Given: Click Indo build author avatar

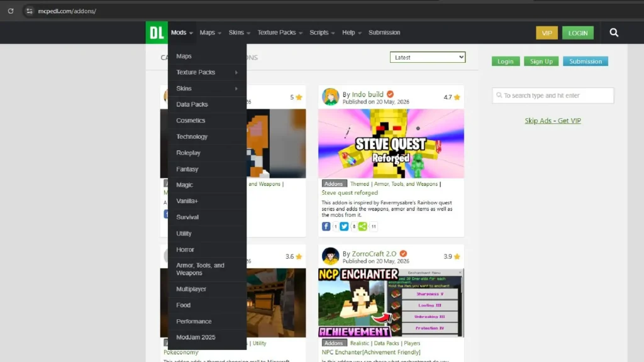Looking at the screenshot, I should pos(330,97).
